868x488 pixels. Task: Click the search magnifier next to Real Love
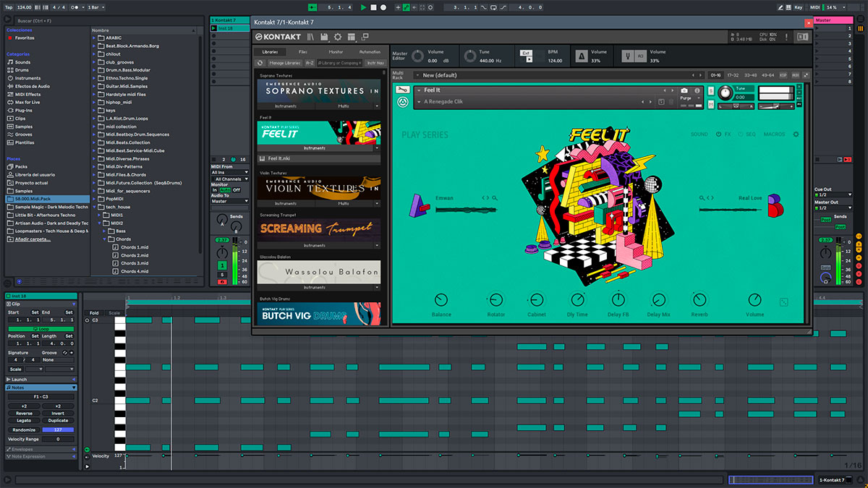pyautogui.click(x=700, y=198)
